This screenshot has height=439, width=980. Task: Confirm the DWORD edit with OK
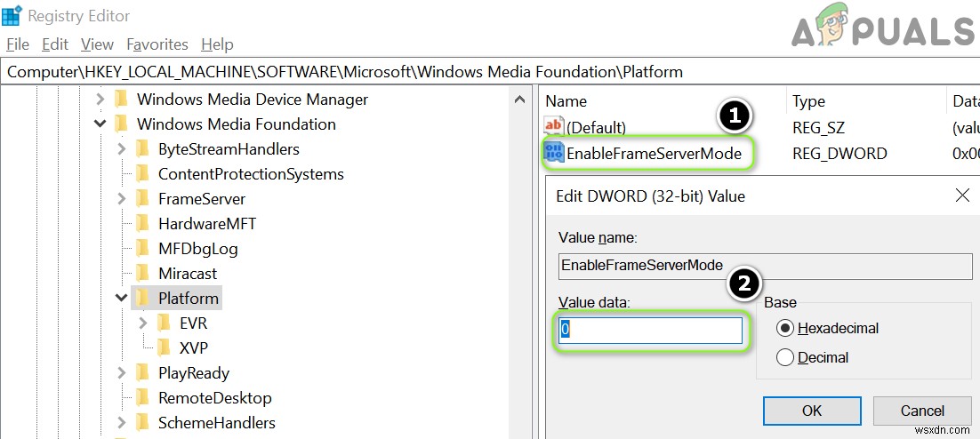pyautogui.click(x=811, y=411)
